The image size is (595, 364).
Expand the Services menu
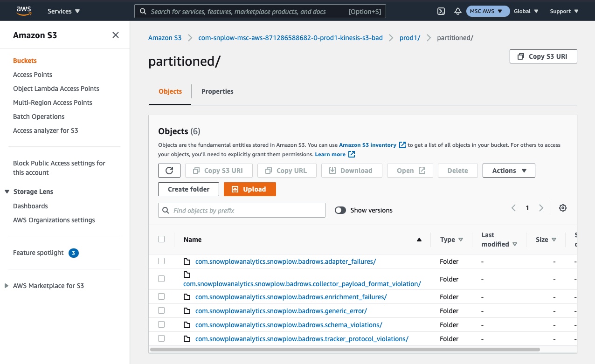(x=64, y=11)
